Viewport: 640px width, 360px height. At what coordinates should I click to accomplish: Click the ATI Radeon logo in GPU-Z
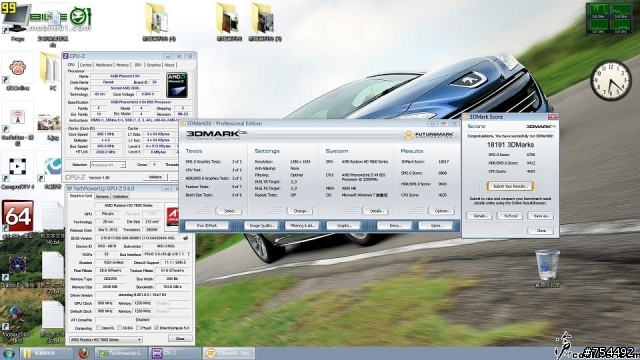173,216
